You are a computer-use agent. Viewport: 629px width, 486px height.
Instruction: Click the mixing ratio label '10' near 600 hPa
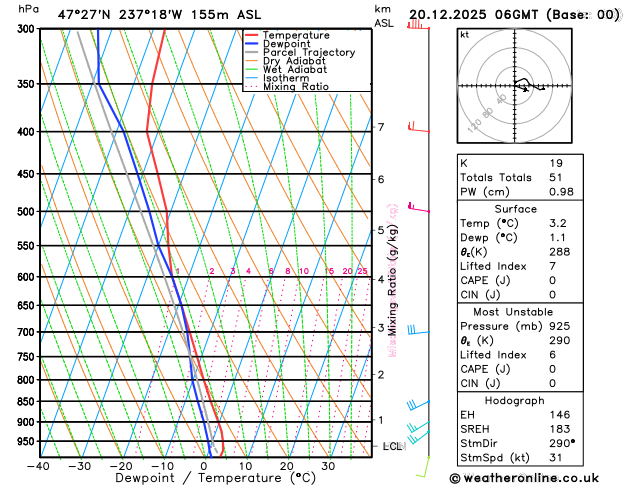click(304, 271)
